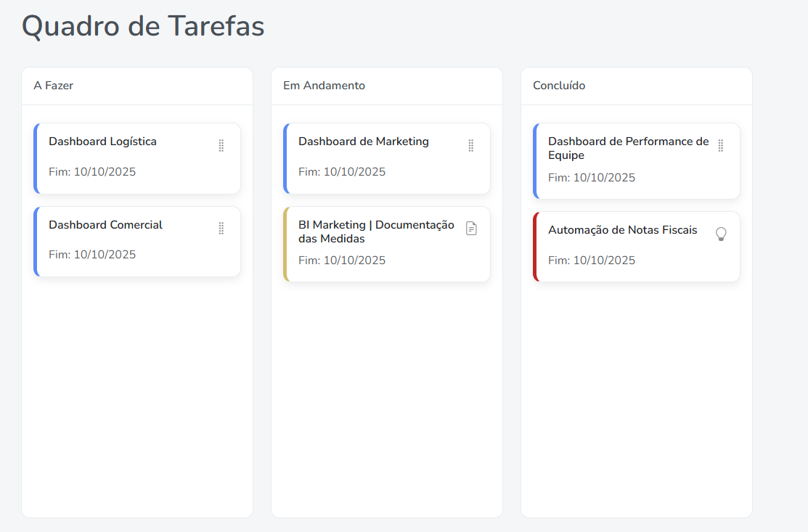Image resolution: width=808 pixels, height=532 pixels.
Task: Click the Concluído column header
Action: tap(558, 86)
